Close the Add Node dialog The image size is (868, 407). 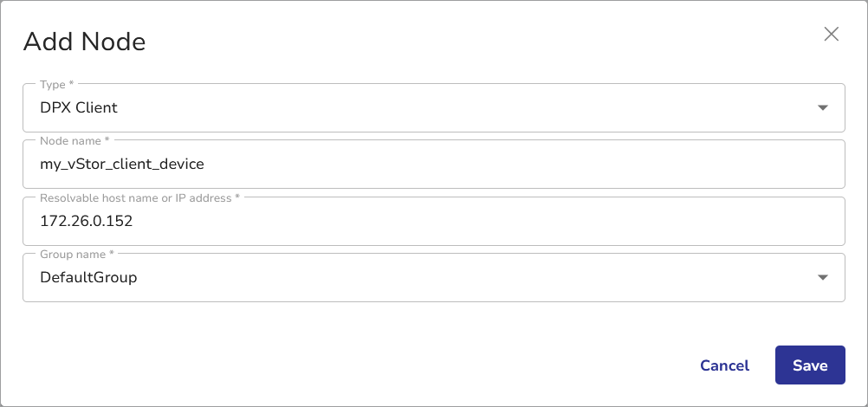[x=832, y=35]
